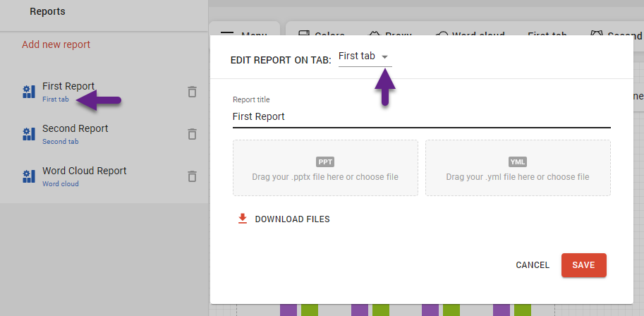Click the Add new report link
The height and width of the screenshot is (316, 644).
tap(56, 44)
